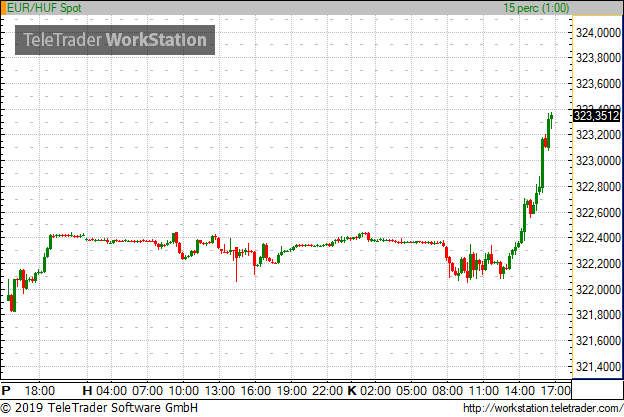Image resolution: width=624 pixels, height=417 pixels.
Task: Click the 323,8000 price axis label
Action: coord(598,58)
